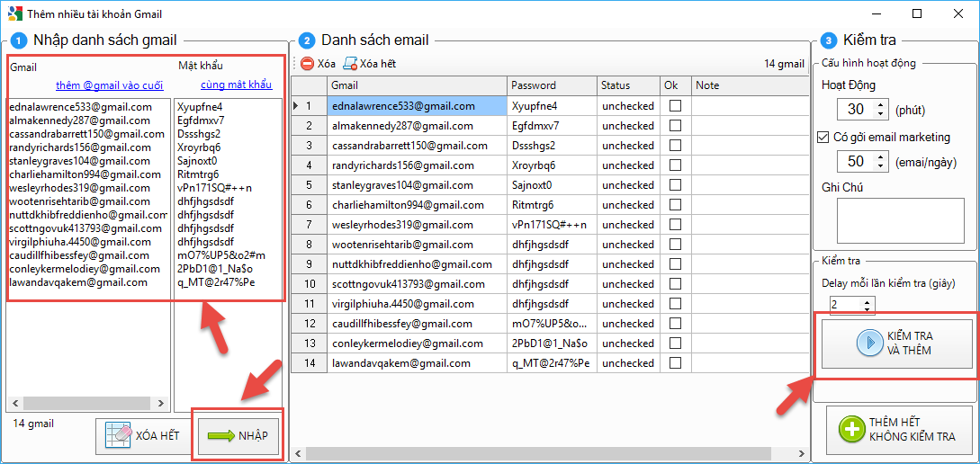Click the emails-per-day field showing 50
Image resolution: width=980 pixels, height=464 pixels.
856,162
